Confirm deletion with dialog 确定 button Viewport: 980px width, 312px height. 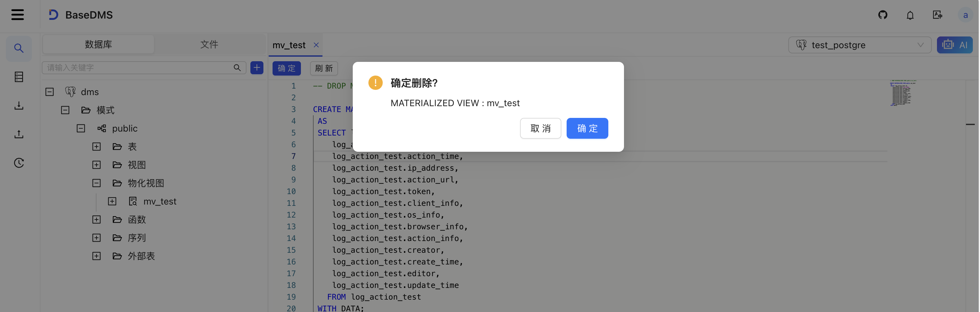click(x=587, y=128)
